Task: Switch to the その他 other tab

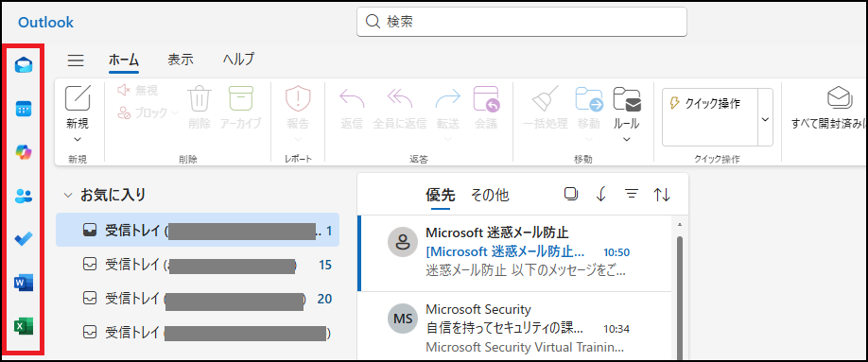Action: pos(490,195)
